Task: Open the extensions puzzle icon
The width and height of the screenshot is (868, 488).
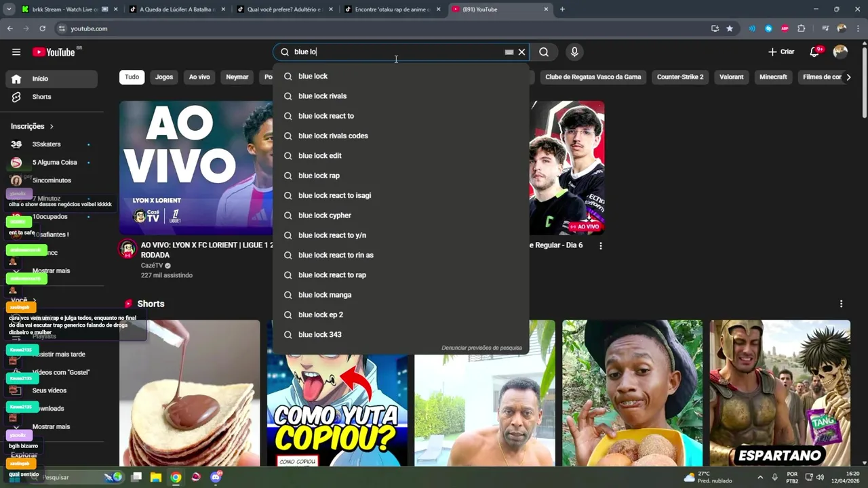Action: [802, 28]
